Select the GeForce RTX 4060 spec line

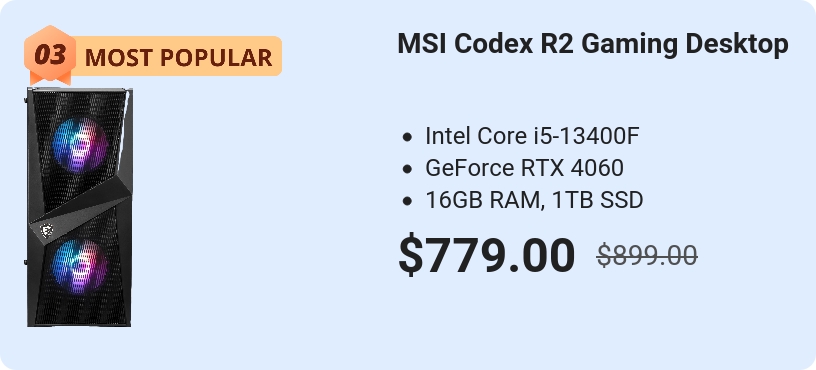tap(524, 168)
